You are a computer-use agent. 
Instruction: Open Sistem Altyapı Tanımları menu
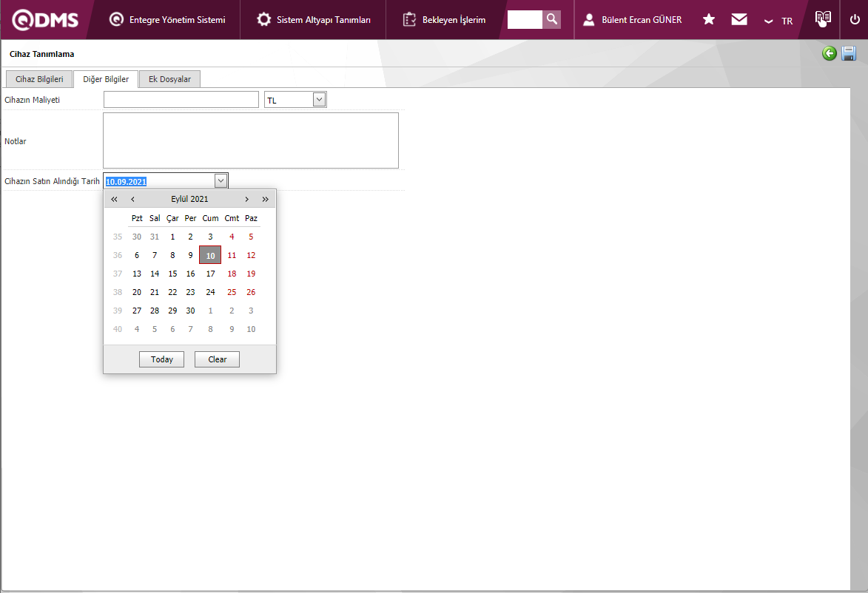coord(313,20)
